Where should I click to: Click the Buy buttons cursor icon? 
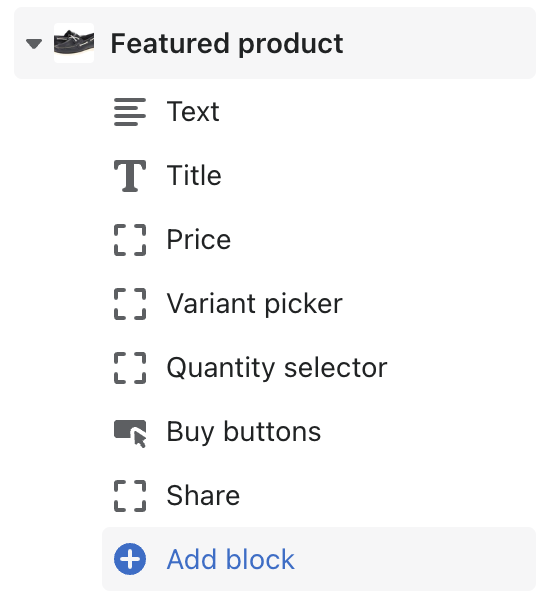point(130,433)
